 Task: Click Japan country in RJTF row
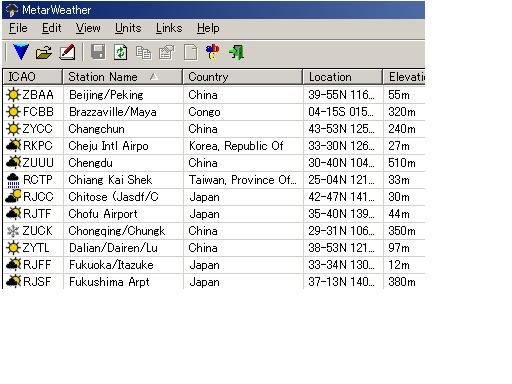click(204, 214)
